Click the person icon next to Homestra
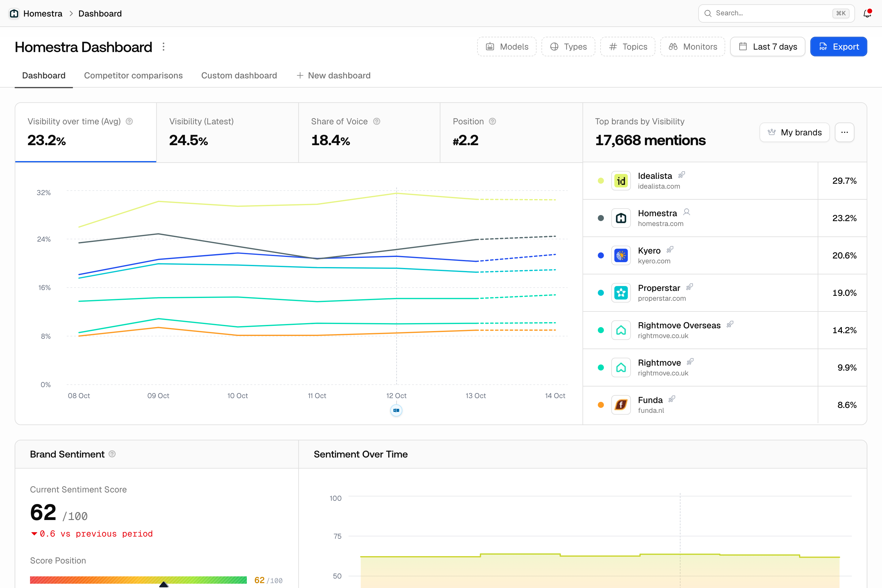 click(687, 212)
